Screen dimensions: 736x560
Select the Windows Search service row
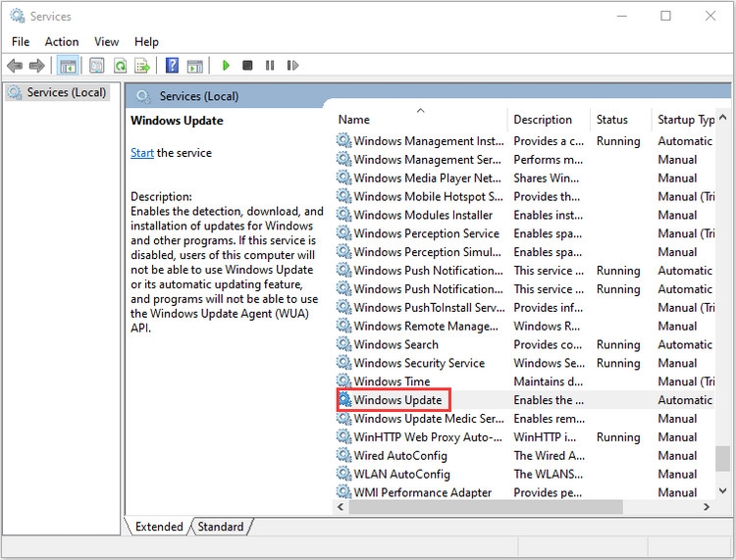point(525,344)
